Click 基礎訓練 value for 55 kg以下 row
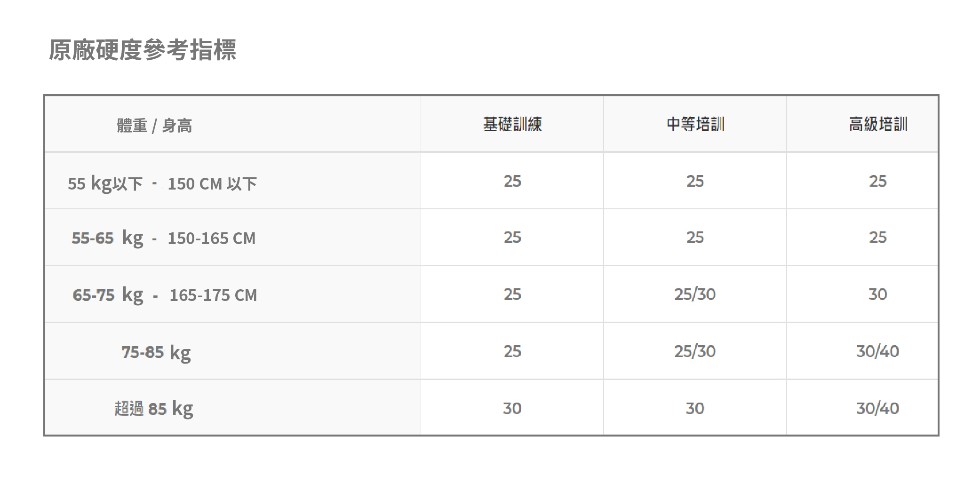The width and height of the screenshot is (980, 499). [512, 181]
